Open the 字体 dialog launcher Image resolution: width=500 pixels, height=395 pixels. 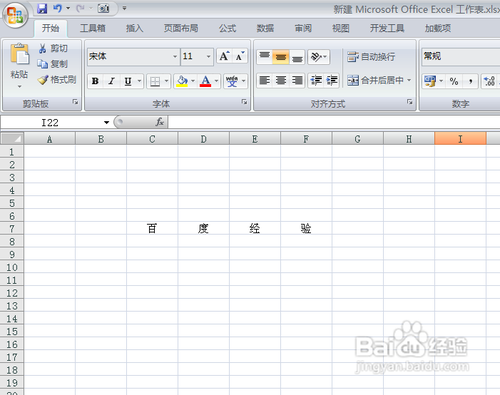point(244,102)
